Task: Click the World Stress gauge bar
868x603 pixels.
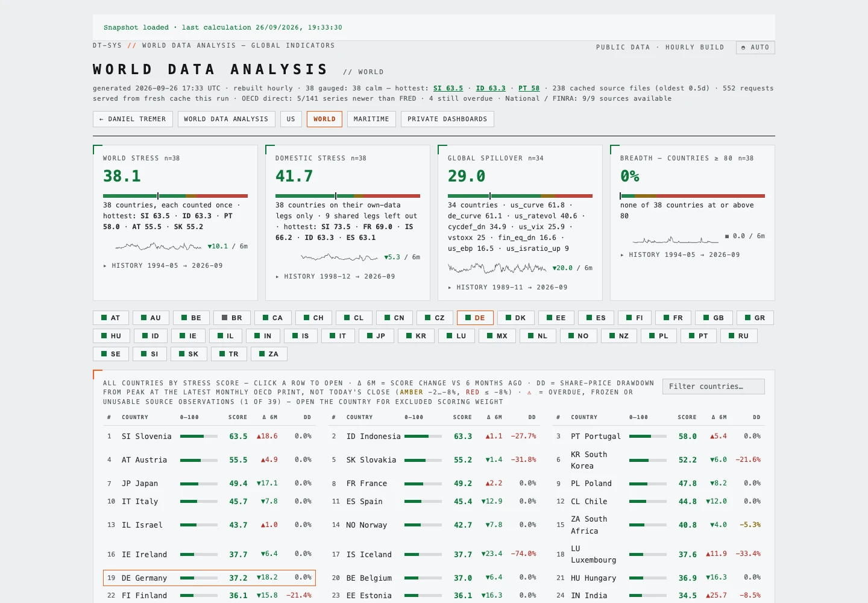Action: point(175,196)
